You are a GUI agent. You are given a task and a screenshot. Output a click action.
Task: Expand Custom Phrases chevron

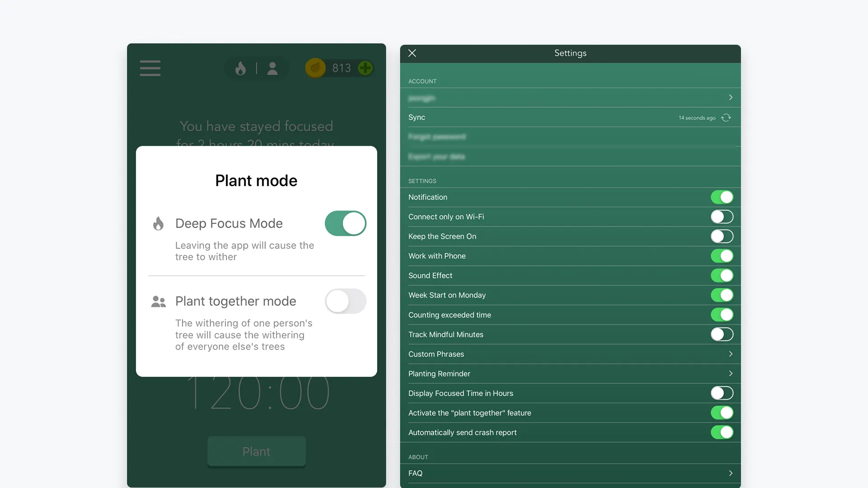click(731, 354)
